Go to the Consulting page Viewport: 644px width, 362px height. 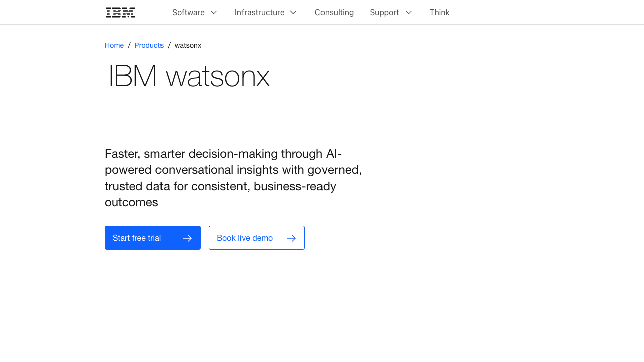point(334,12)
